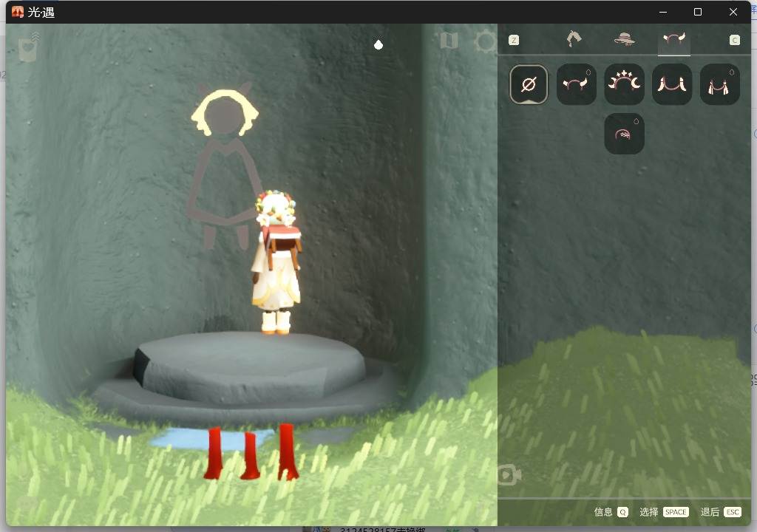Switch to the hat tab
This screenshot has height=532, width=757.
click(624, 38)
